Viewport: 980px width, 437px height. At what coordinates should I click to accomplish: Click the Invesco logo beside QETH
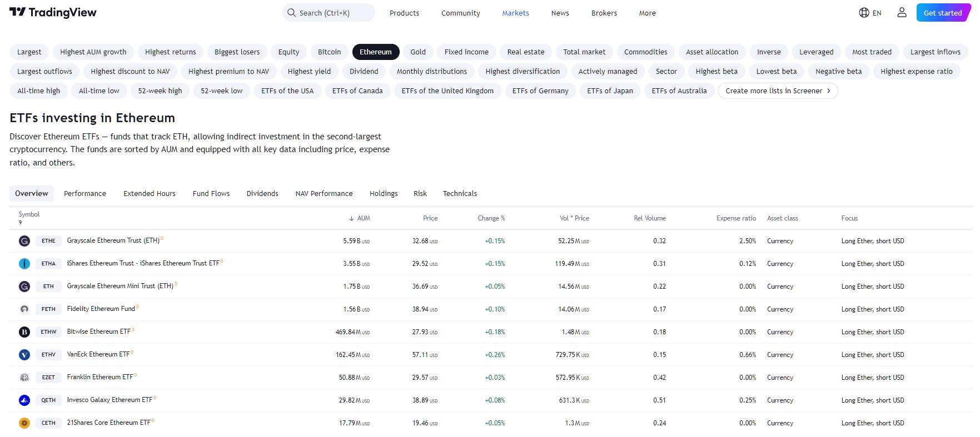click(x=24, y=400)
